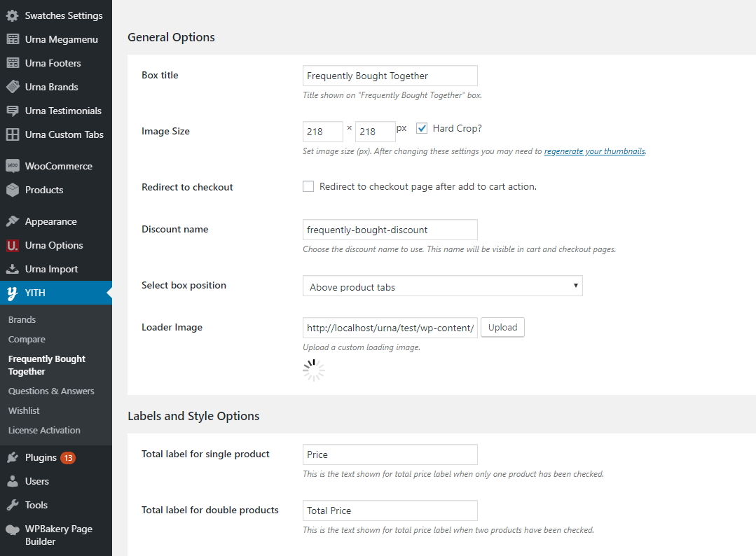This screenshot has width=756, height=556.
Task: Click the Urna Custom Tabs grid icon
Action: pos(13,134)
